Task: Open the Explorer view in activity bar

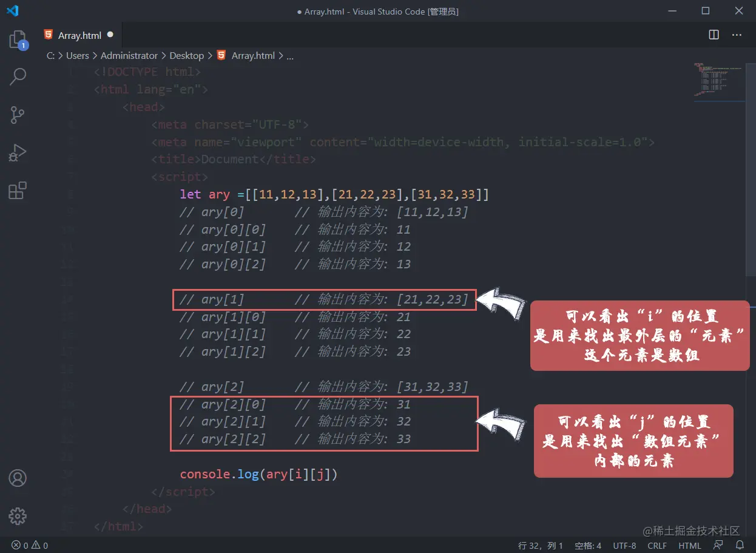Action: [x=18, y=40]
